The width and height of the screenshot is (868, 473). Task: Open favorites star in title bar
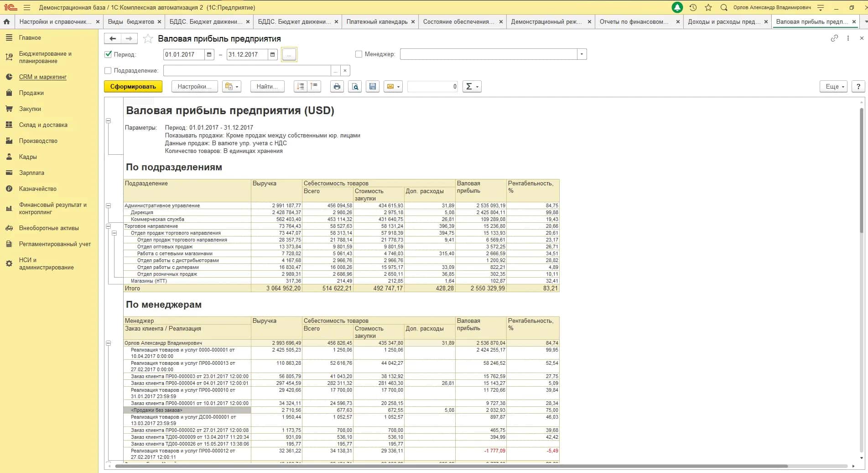point(708,7)
